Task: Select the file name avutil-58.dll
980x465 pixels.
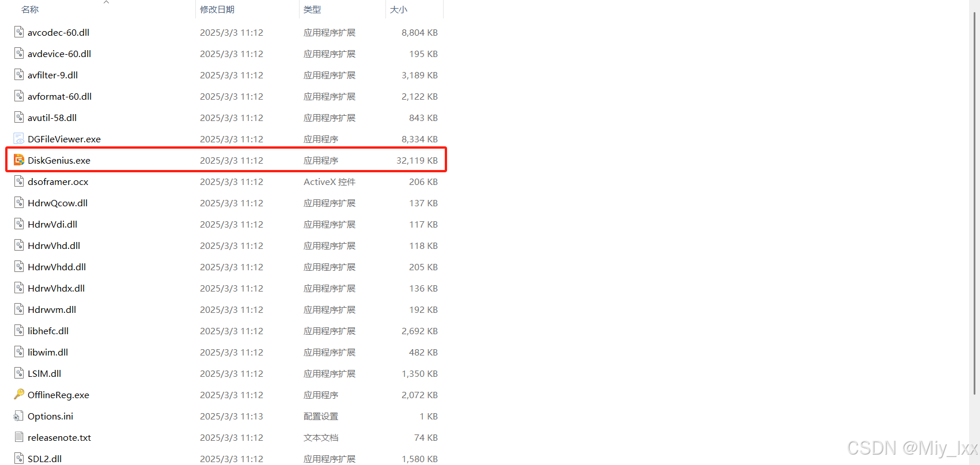Action: [x=52, y=118]
